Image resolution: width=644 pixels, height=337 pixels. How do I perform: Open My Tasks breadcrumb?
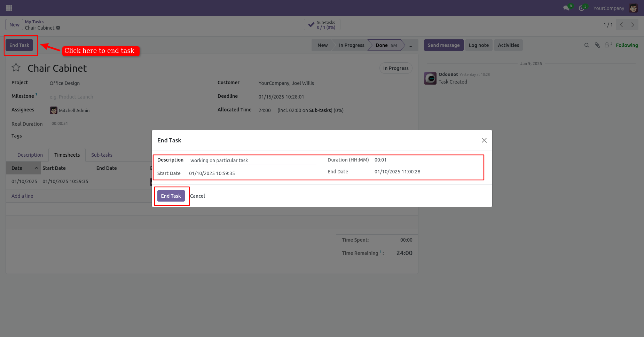pos(34,22)
